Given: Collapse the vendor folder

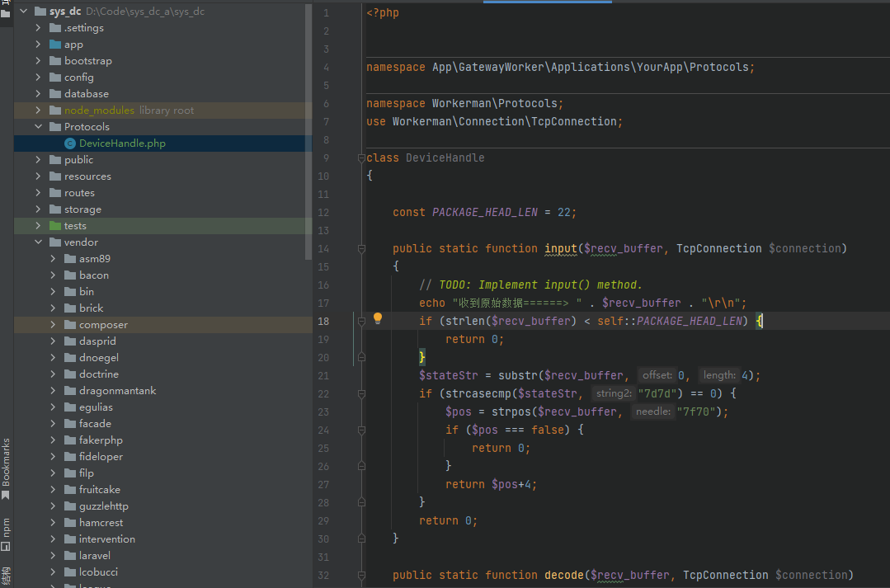Looking at the screenshot, I should (x=38, y=242).
